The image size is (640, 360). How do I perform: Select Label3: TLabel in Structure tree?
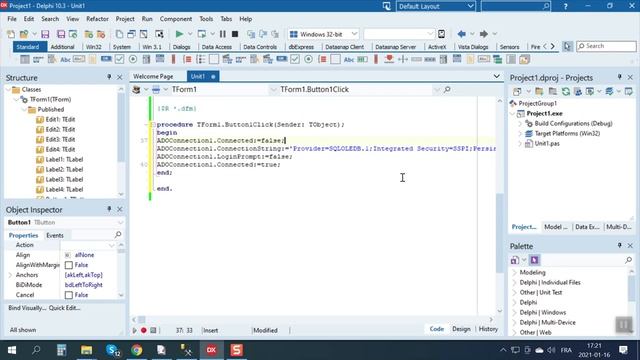coord(64,180)
